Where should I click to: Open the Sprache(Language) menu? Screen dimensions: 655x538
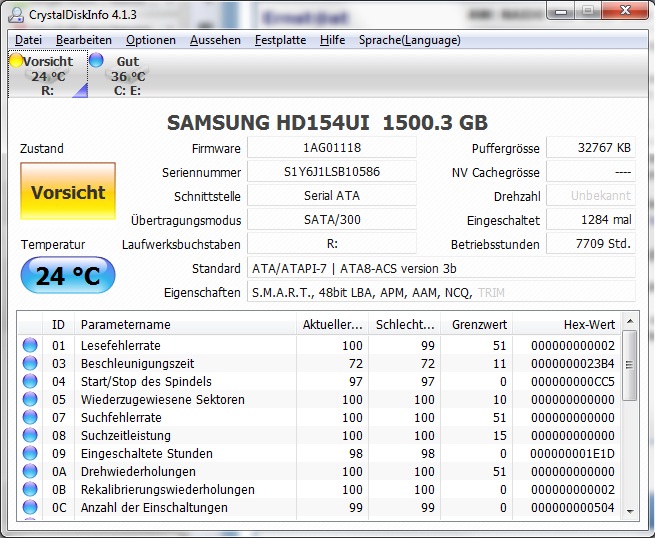[410, 40]
